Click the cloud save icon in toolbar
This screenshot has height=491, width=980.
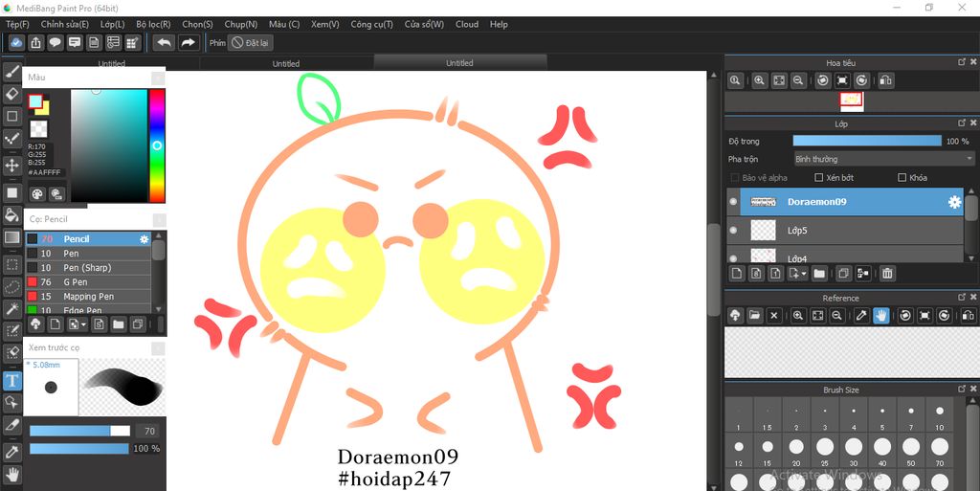pos(17,42)
